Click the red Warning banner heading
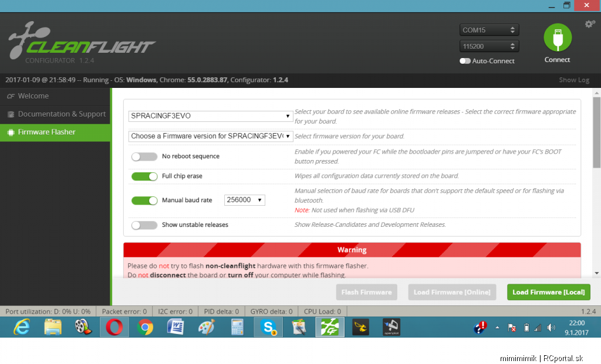601x364 pixels. [352, 250]
